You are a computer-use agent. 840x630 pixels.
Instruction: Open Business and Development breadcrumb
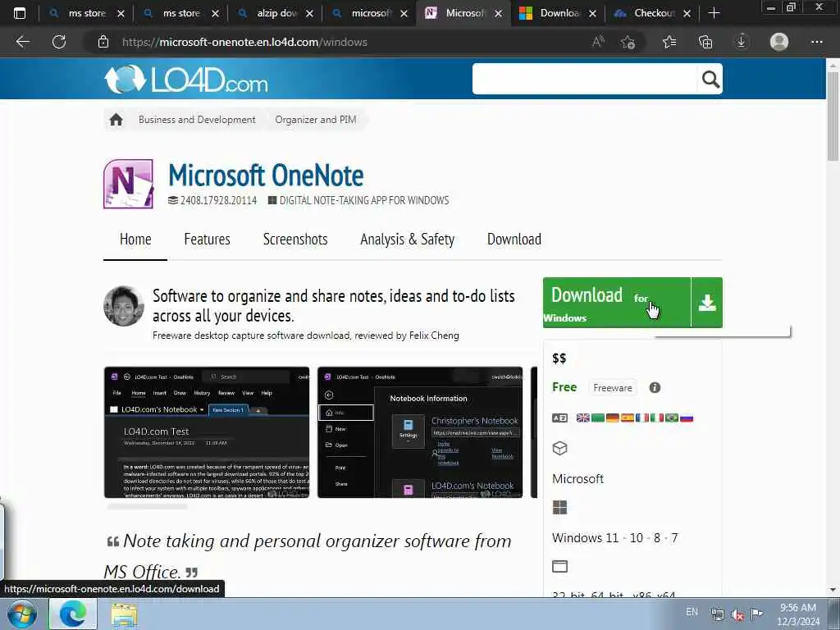[x=197, y=120]
